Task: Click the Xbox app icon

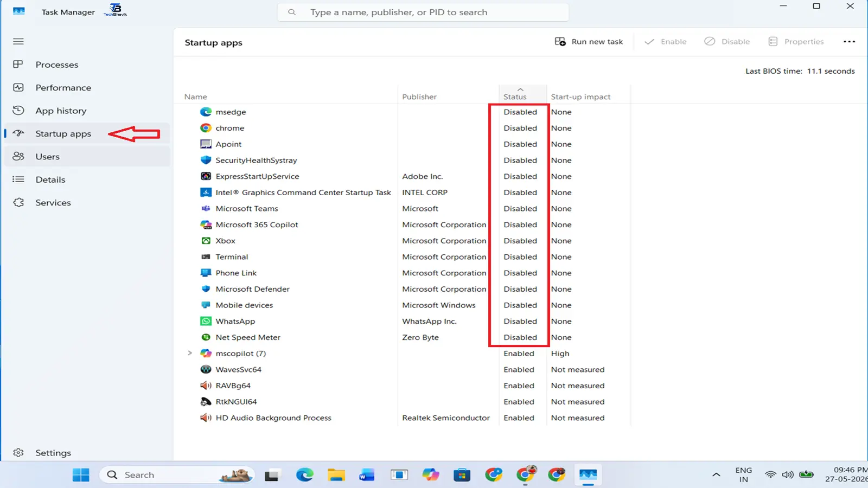Action: pyautogui.click(x=206, y=241)
